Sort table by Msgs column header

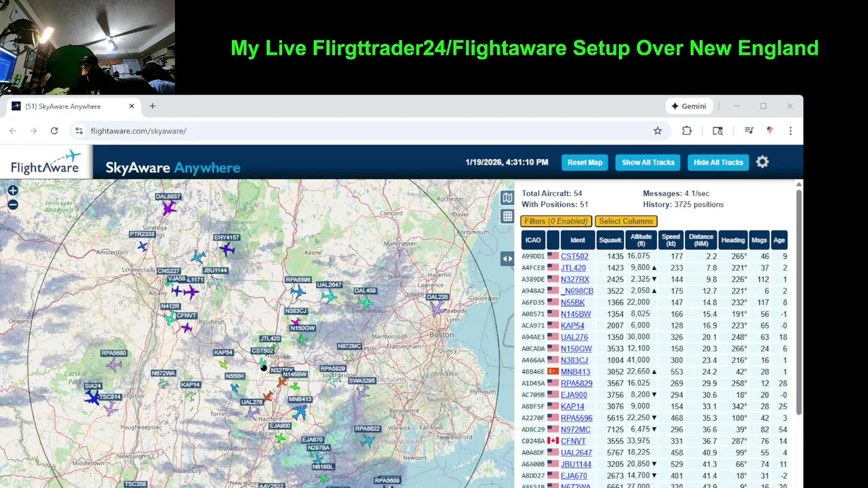[x=759, y=240]
